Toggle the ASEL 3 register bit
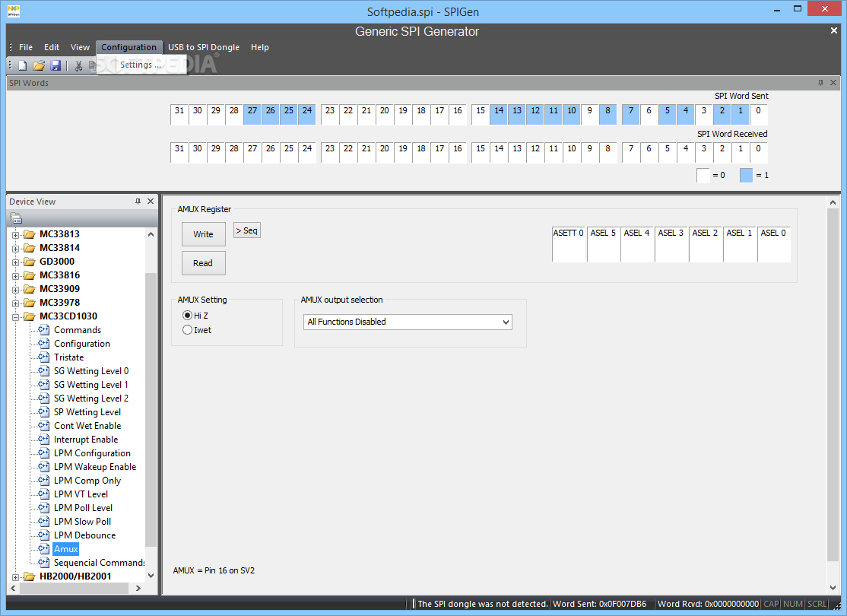Viewport: 847px width, 616px height. [671, 244]
